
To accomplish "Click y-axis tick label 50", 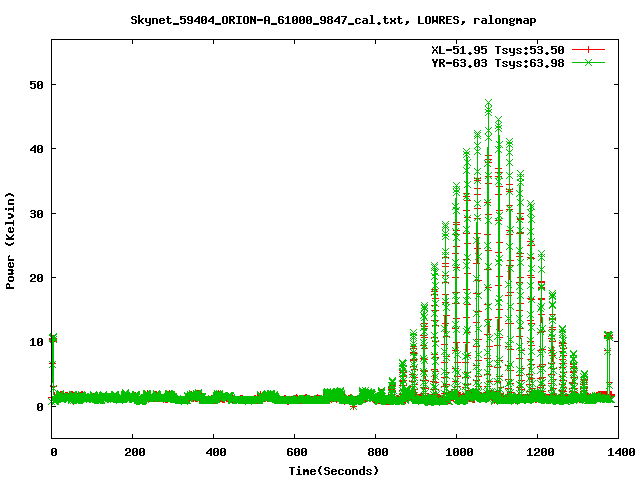I will pos(36,85).
